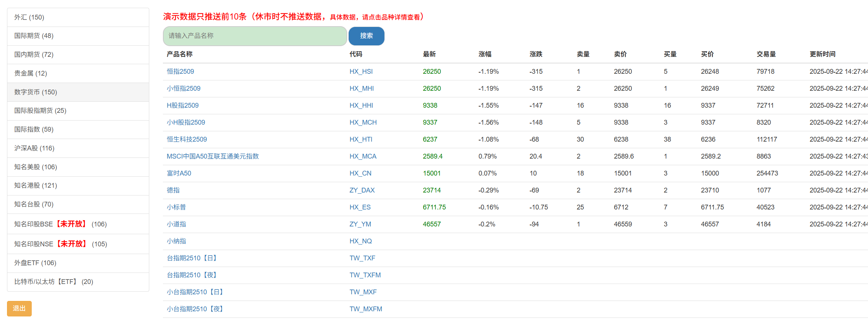The width and height of the screenshot is (868, 319).
Task: Open 沪深A股 (116) category
Action: click(78, 148)
